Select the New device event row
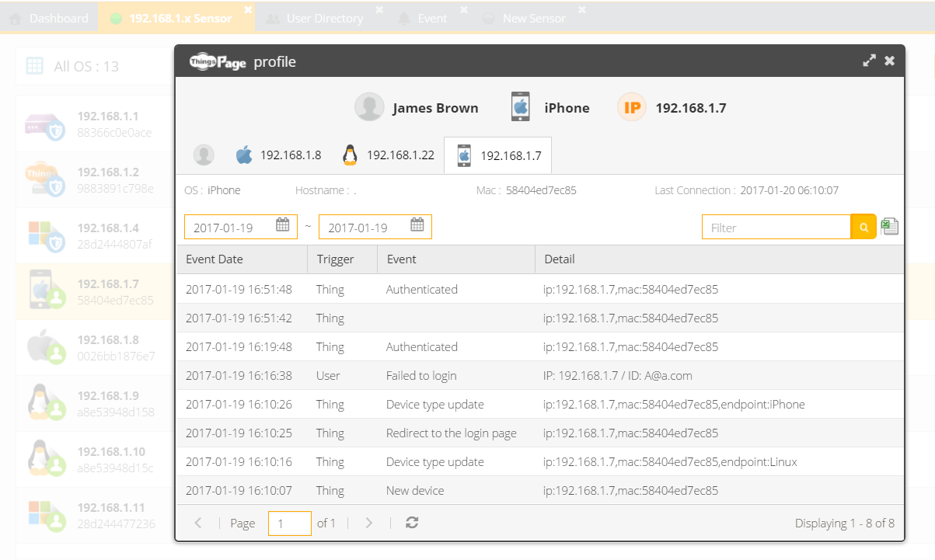This screenshot has width=935, height=560. [540, 490]
